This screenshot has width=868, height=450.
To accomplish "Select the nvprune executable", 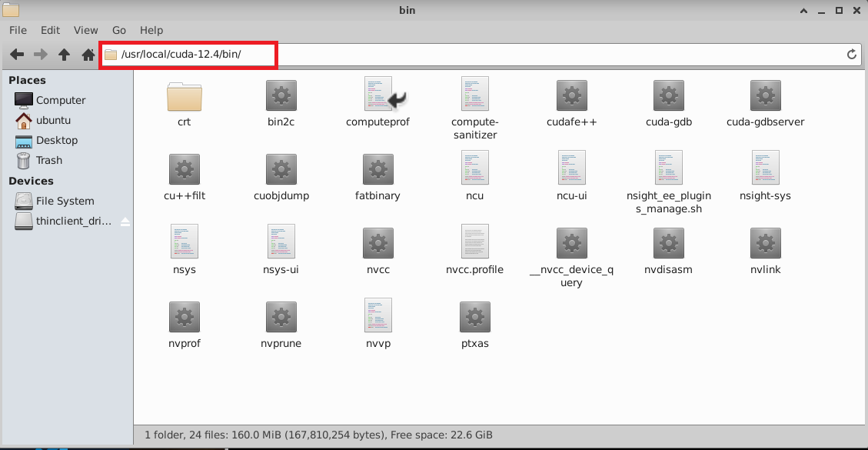I will point(281,317).
